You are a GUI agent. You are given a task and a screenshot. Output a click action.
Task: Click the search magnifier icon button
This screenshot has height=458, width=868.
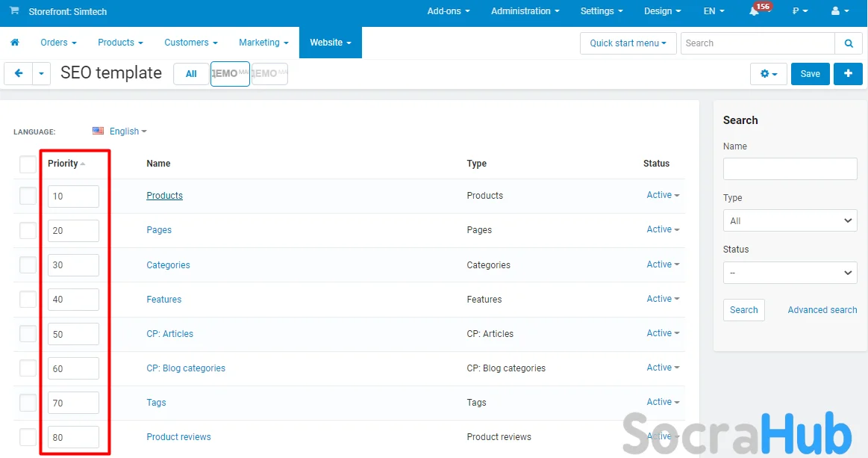pyautogui.click(x=849, y=43)
